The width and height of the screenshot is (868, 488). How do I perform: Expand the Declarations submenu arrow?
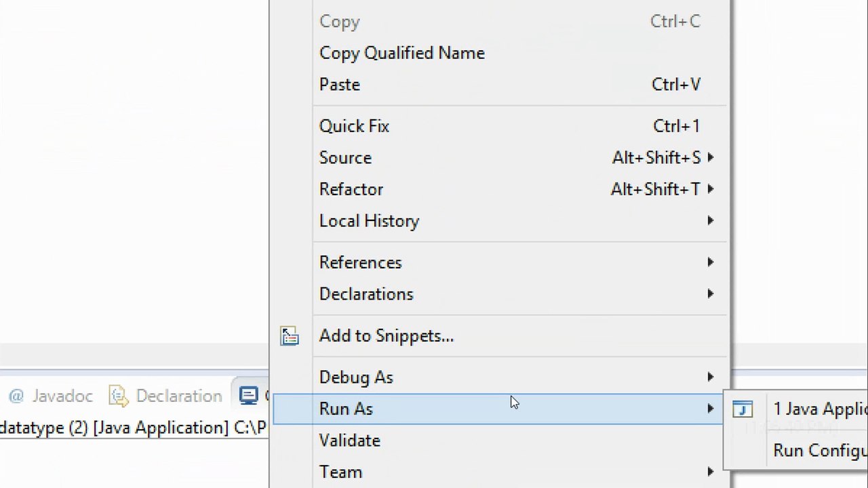pyautogui.click(x=710, y=294)
